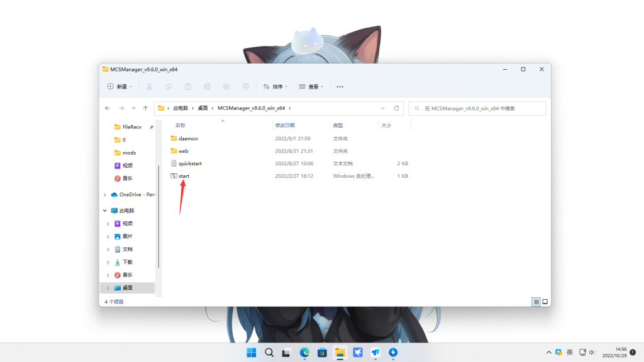
Task: Launch Microsoft Edge from taskbar
Action: click(304, 353)
